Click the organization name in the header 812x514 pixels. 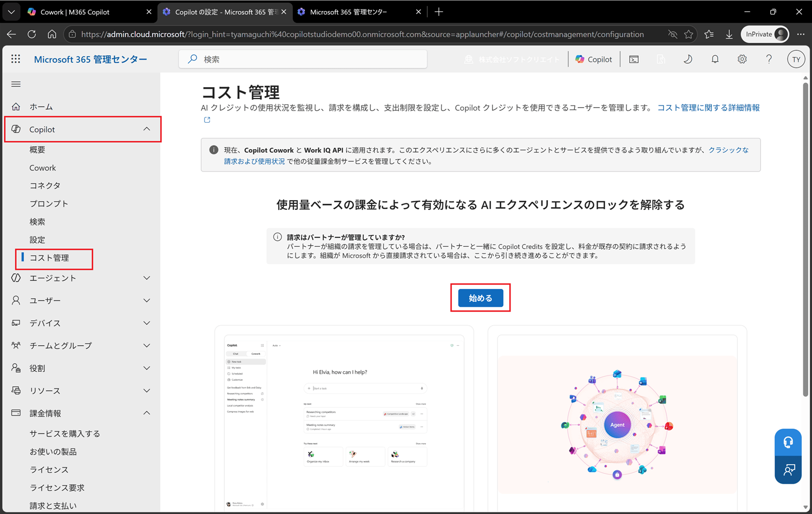[513, 59]
